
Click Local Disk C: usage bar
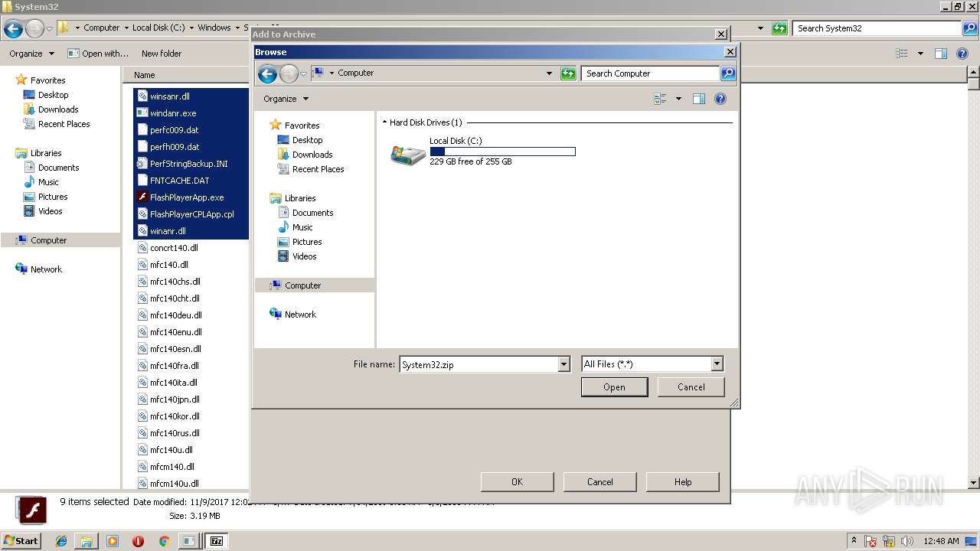[x=502, y=152]
